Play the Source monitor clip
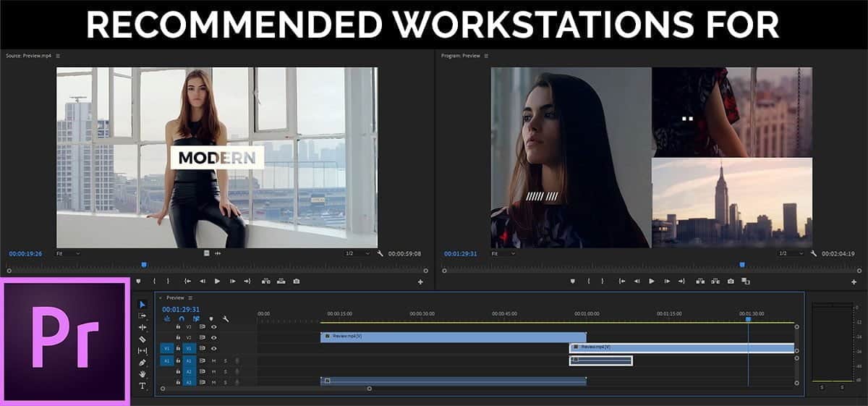The width and height of the screenshot is (868, 406). 217,281
